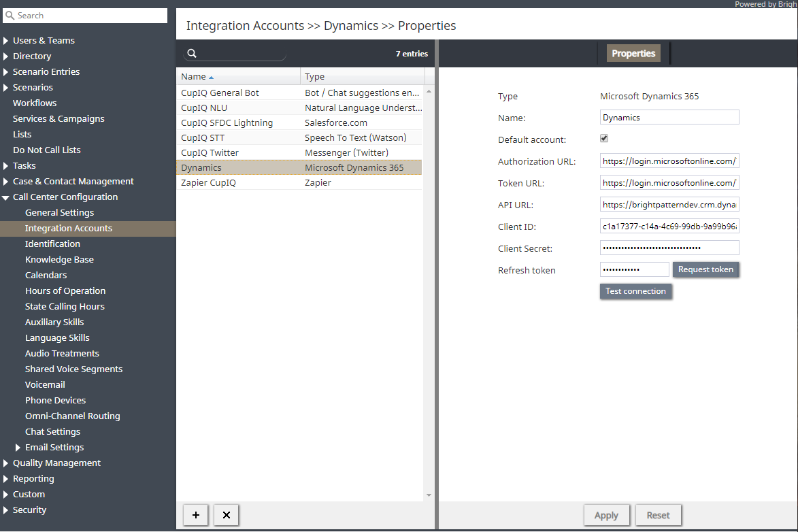Viewport: 798px width, 532px height.
Task: Expand the Users & Teams section
Action: tap(5, 41)
